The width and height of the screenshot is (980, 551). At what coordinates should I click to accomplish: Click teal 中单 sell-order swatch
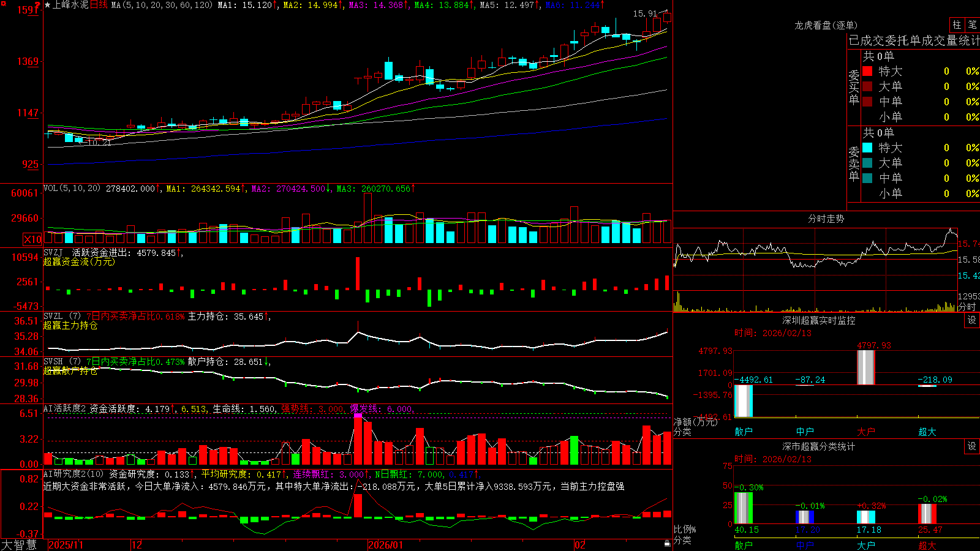pyautogui.click(x=867, y=178)
